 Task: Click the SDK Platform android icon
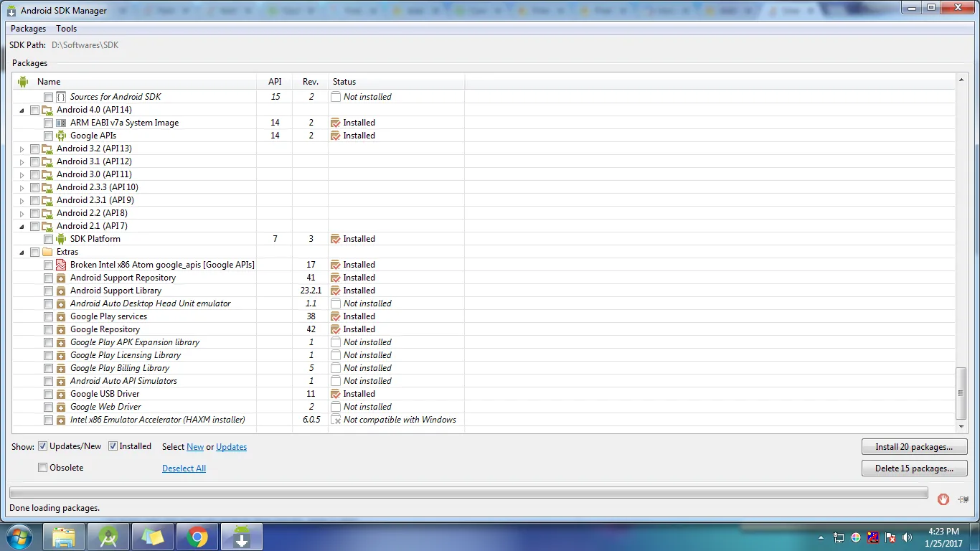coord(61,239)
